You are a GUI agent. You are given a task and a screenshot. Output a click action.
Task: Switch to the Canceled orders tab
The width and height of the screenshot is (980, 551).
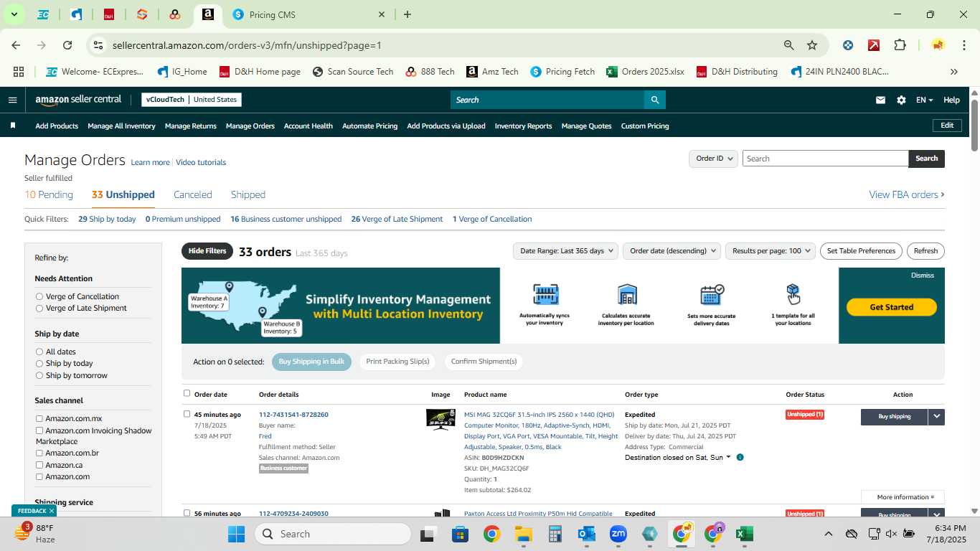193,194
